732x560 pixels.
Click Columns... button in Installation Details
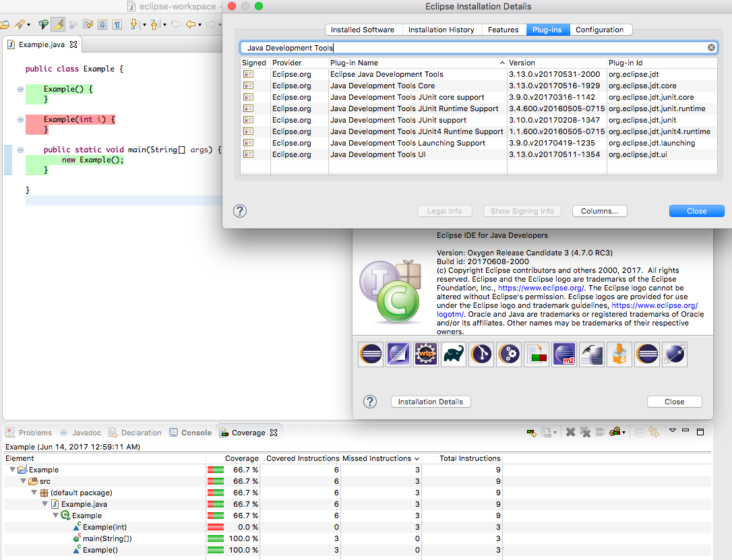[599, 211]
